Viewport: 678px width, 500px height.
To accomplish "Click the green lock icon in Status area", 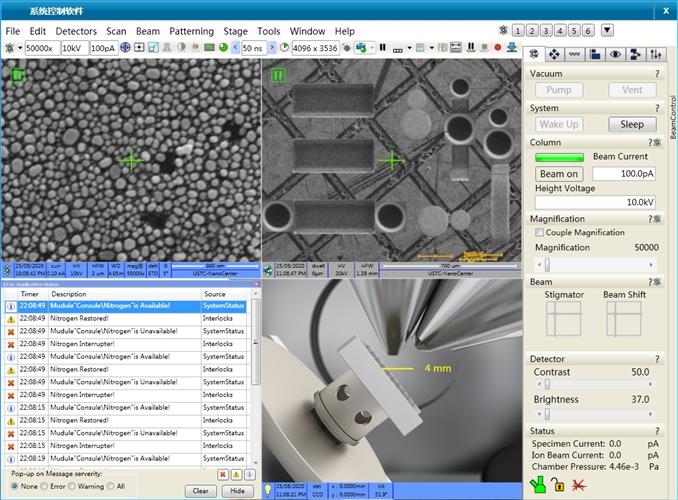I will [540, 485].
